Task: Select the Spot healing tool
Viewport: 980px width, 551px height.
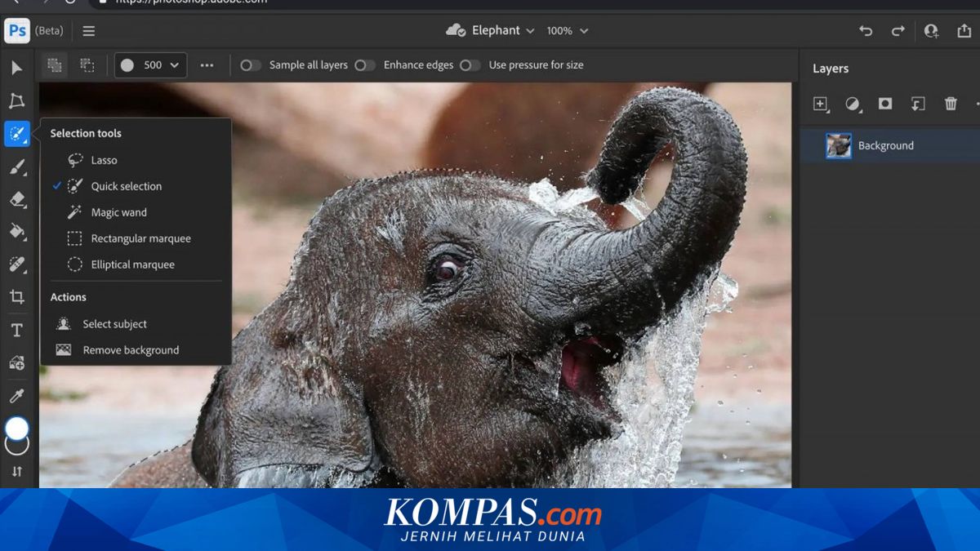Action: click(x=16, y=264)
